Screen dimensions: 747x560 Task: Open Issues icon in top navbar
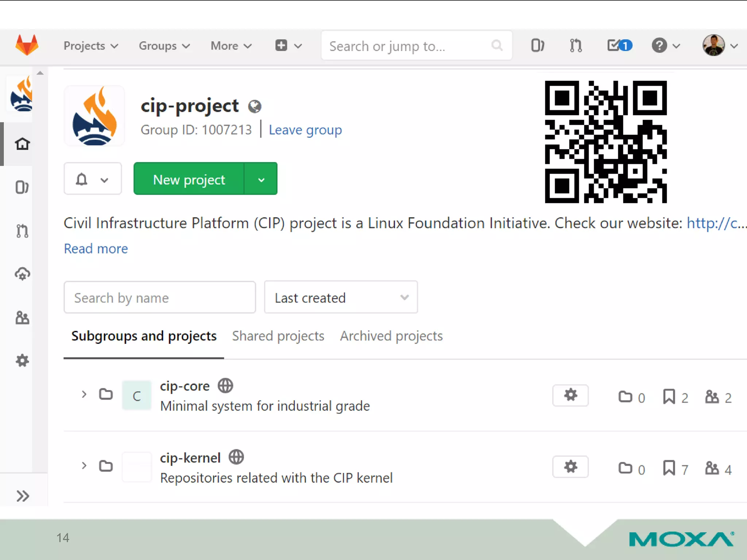(x=537, y=46)
